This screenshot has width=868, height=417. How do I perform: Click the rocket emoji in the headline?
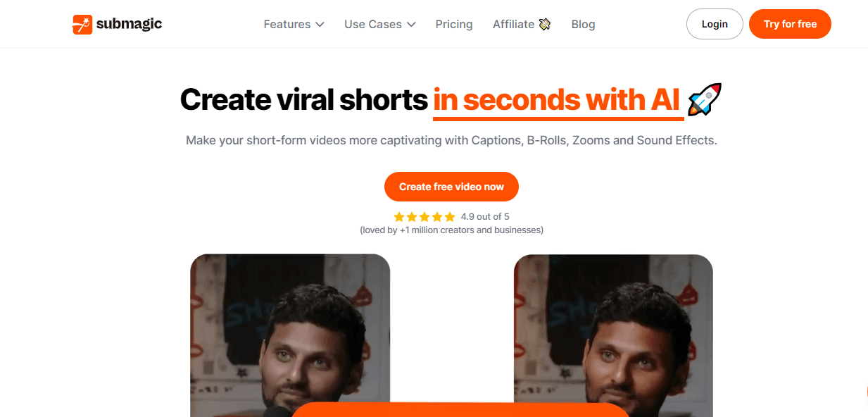705,99
